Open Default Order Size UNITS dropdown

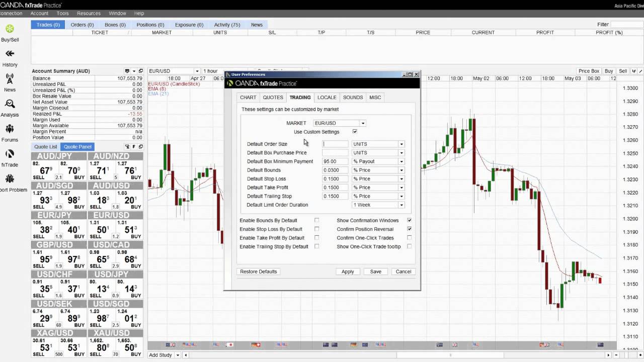(401, 144)
